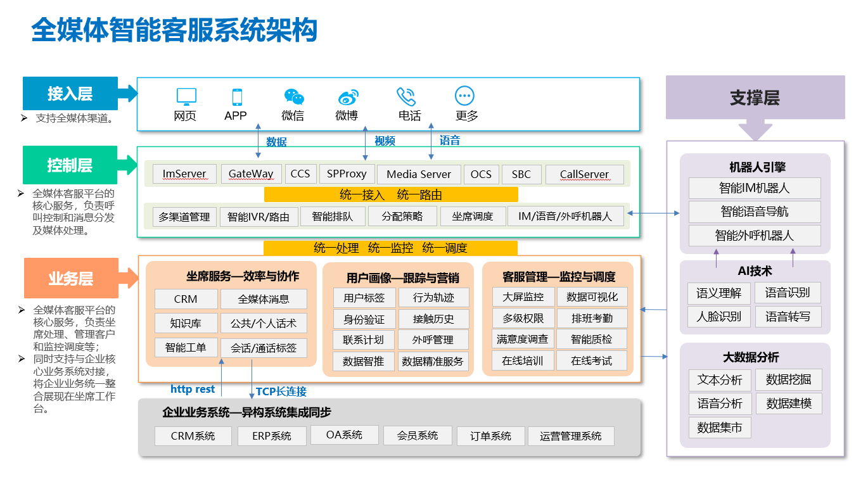Click the 外呼管理 box
868x477 pixels.
point(434,340)
